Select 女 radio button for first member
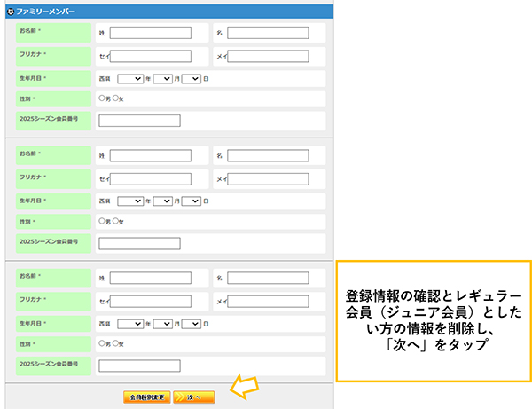 [x=115, y=98]
